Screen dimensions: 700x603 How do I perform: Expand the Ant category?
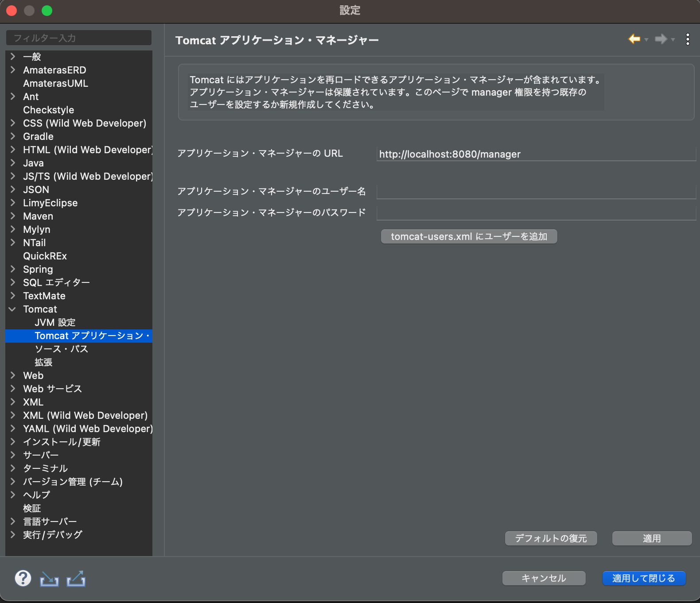click(13, 96)
